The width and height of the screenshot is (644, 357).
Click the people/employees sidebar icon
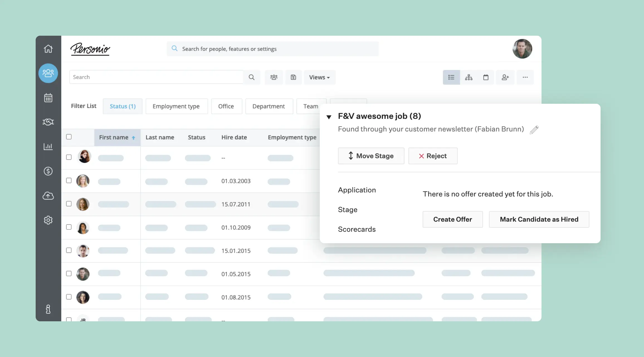48,73
